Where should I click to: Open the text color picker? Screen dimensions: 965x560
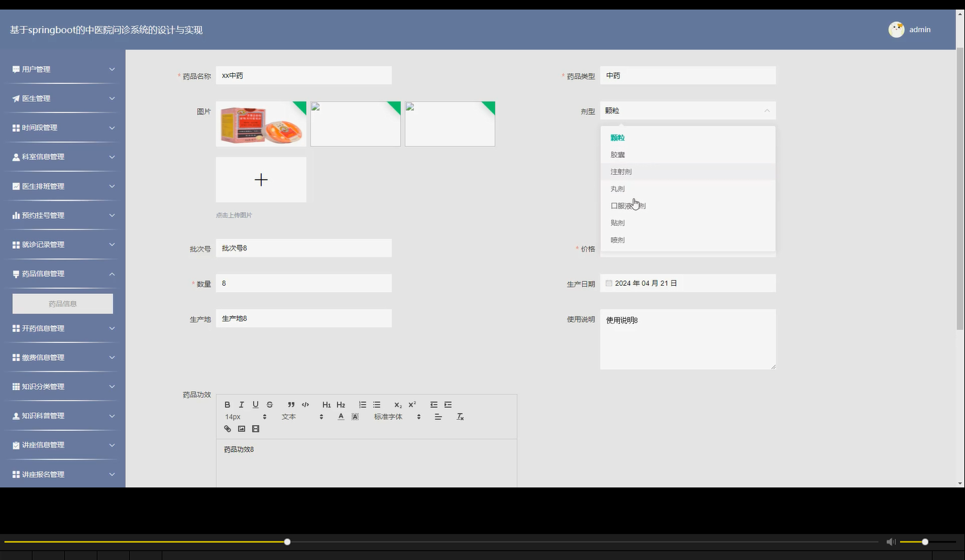click(341, 417)
